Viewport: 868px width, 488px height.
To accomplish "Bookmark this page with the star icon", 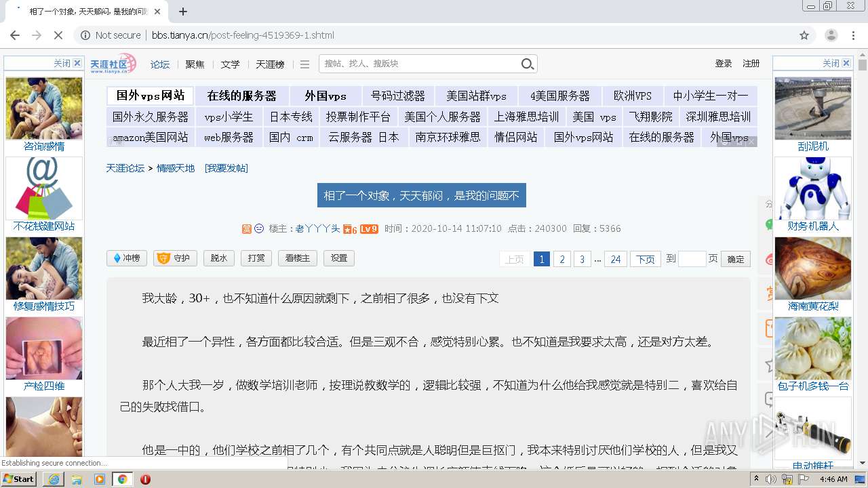I will (x=804, y=35).
